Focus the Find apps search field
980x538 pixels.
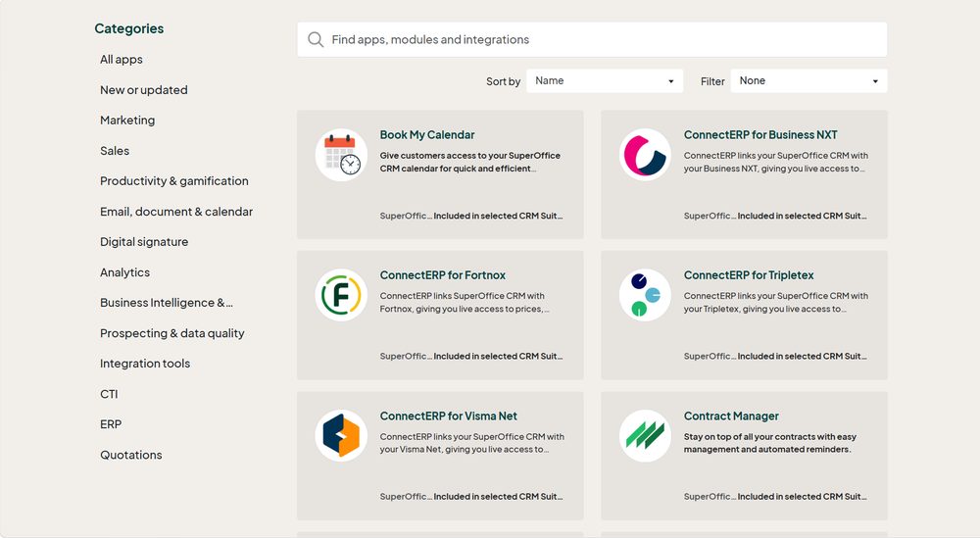coord(592,39)
